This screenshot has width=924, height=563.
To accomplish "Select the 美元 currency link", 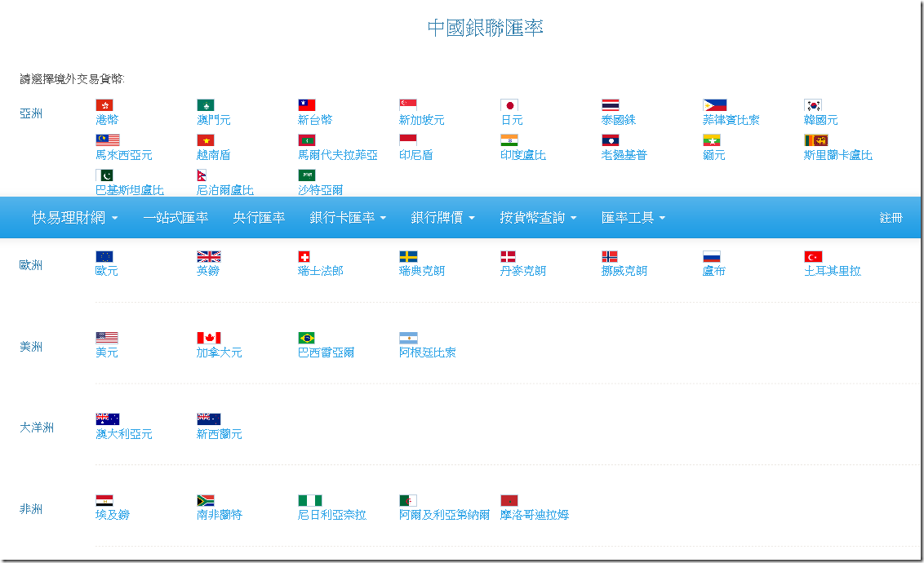I will coord(107,352).
